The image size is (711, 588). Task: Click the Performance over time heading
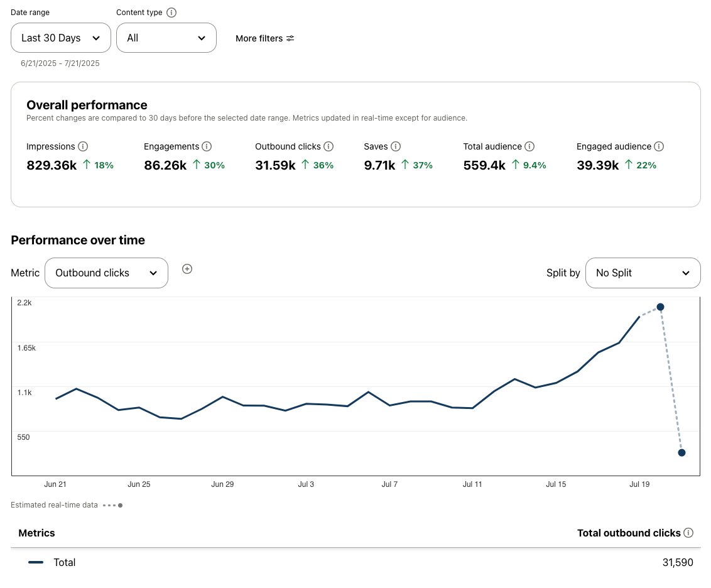pyautogui.click(x=78, y=240)
